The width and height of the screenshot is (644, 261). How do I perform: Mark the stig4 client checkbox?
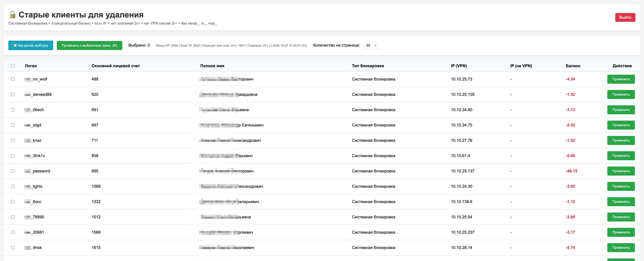click(x=13, y=125)
